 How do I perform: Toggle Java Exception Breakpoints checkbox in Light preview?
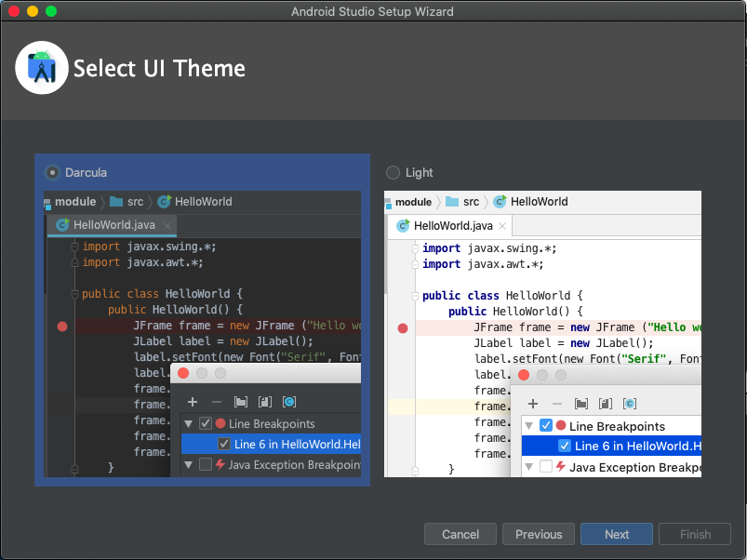(x=546, y=466)
